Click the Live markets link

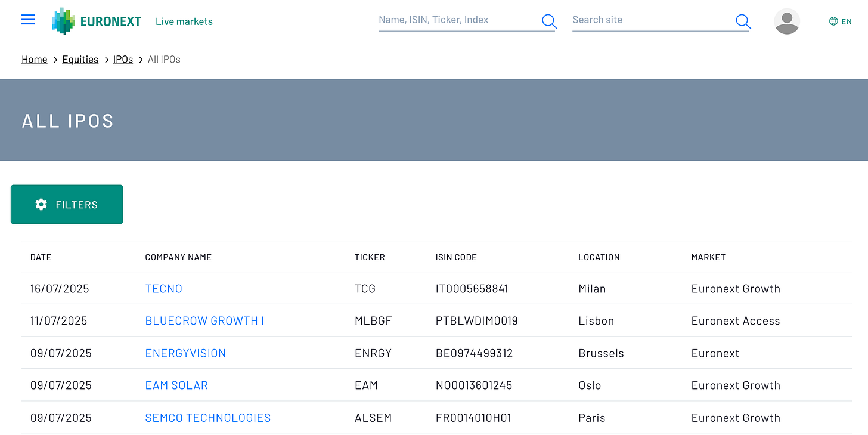[x=184, y=21]
